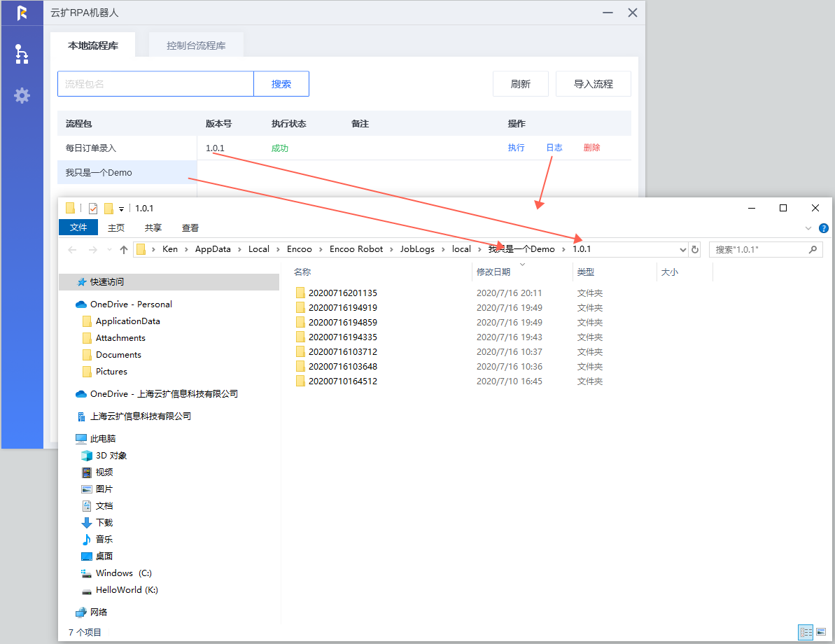835x644 pixels.
Task: Click the new folder icon in quick access toolbar
Action: [108, 209]
